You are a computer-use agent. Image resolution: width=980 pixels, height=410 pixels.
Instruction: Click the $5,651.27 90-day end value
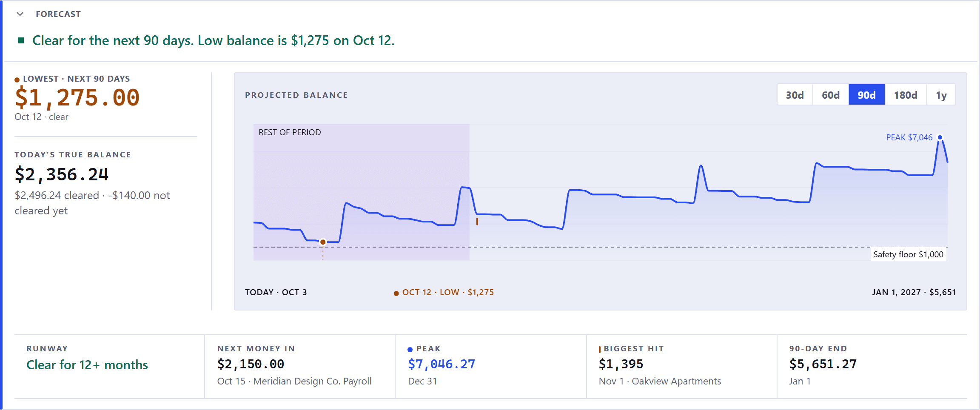823,364
